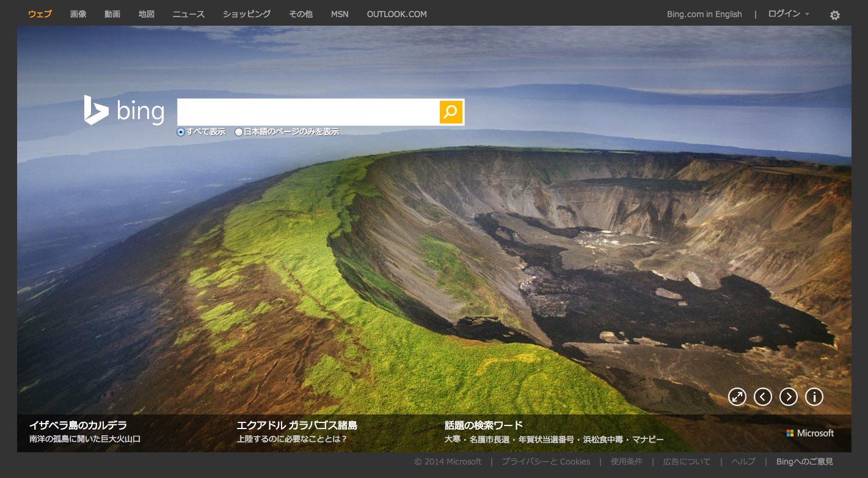
Task: Open the プライバシーと Cookies footer link
Action: (x=545, y=461)
